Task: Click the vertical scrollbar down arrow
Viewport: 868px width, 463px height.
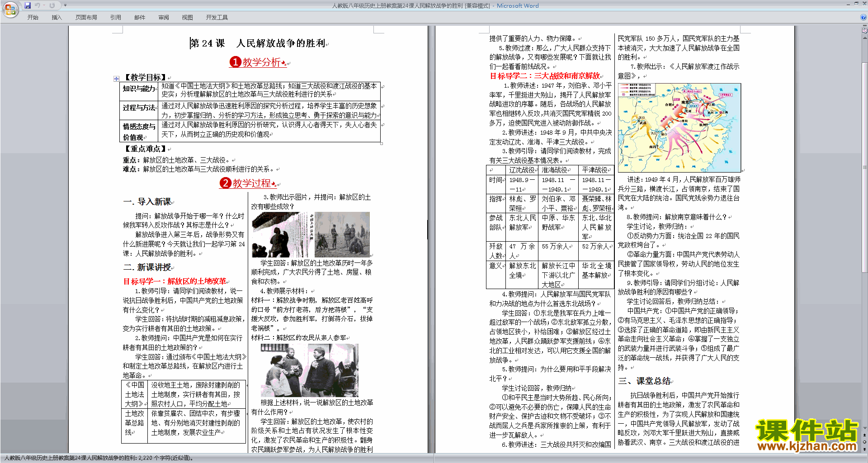Action: pyautogui.click(x=865, y=428)
